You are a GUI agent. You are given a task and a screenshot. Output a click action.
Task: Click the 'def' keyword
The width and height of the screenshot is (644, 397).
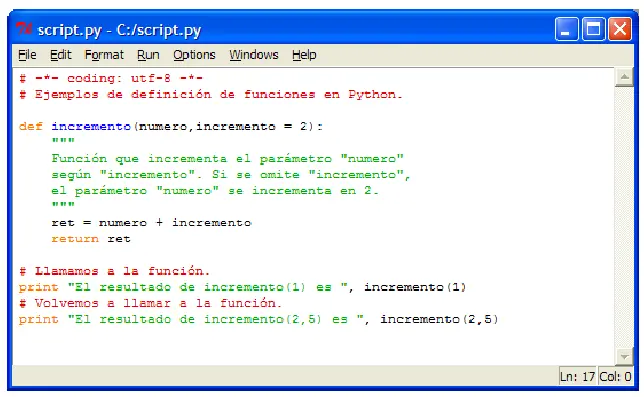coord(30,126)
